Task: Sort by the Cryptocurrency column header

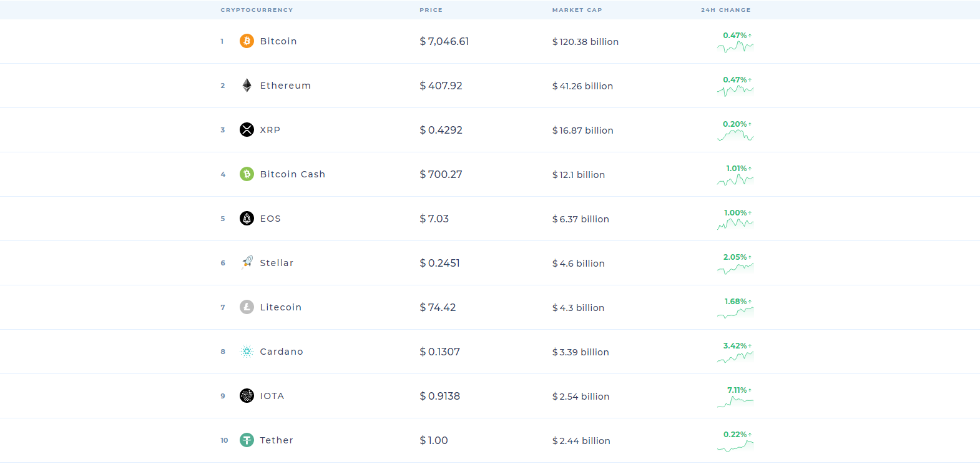Action: click(x=257, y=10)
